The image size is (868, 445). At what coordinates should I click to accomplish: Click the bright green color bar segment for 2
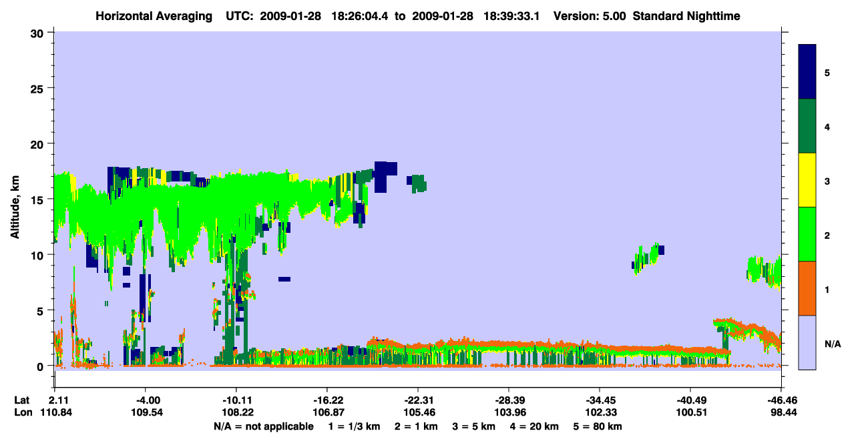[x=807, y=234]
